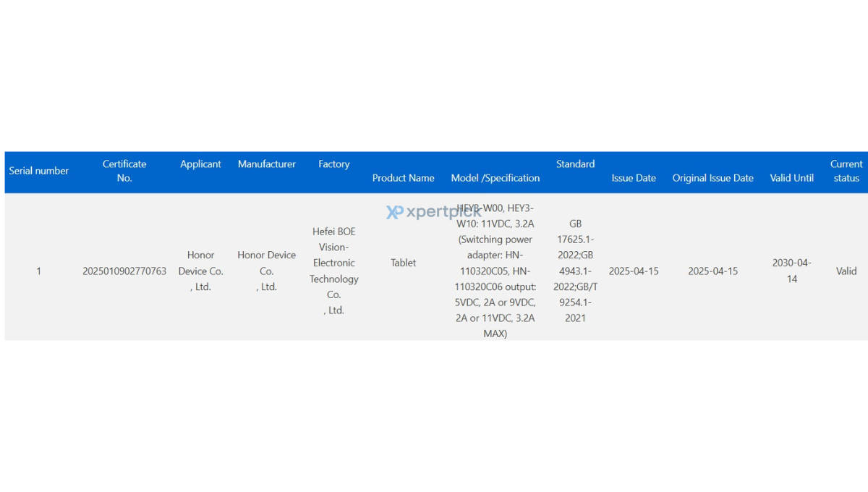Click the Xpertpick watermark logo icon
The height and width of the screenshot is (492, 868).
(394, 212)
